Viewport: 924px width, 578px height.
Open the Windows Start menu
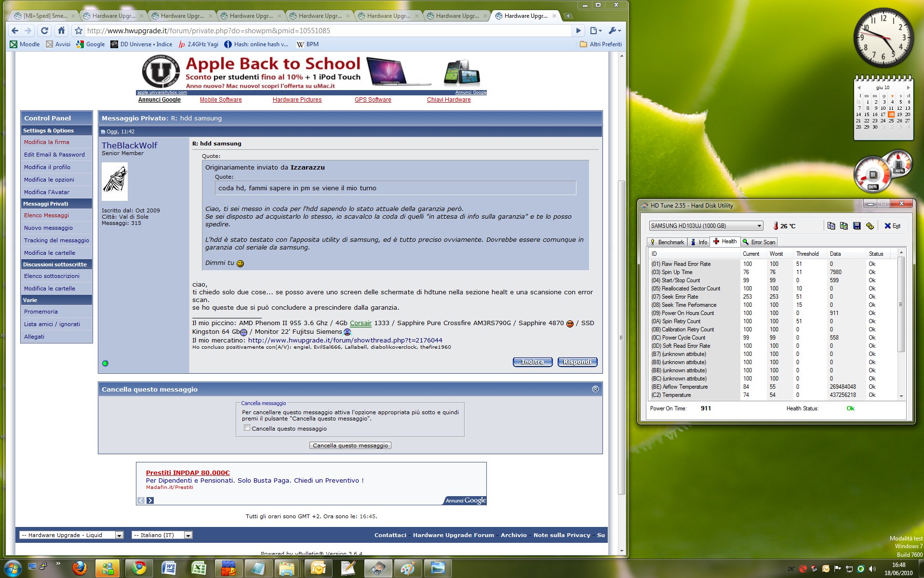pos(13,568)
